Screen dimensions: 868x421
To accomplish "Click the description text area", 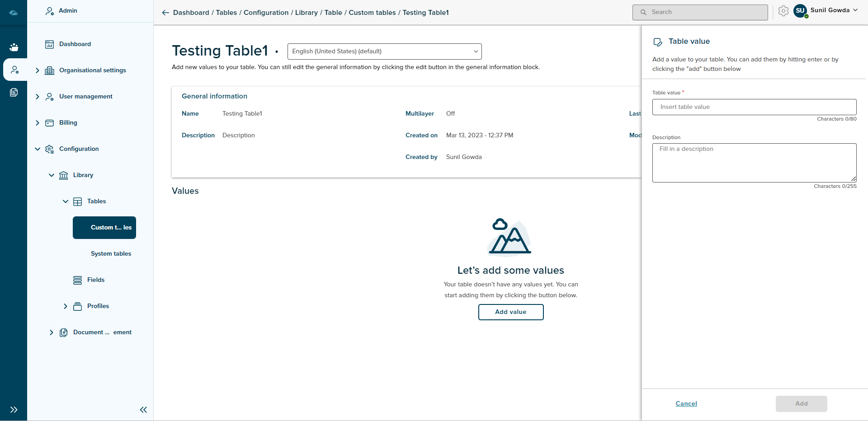I will coord(754,163).
